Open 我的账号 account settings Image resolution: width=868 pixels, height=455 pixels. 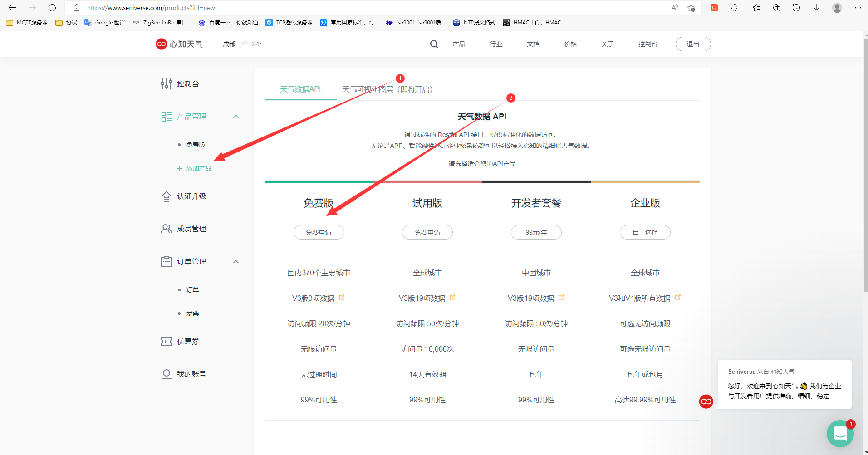tap(191, 373)
